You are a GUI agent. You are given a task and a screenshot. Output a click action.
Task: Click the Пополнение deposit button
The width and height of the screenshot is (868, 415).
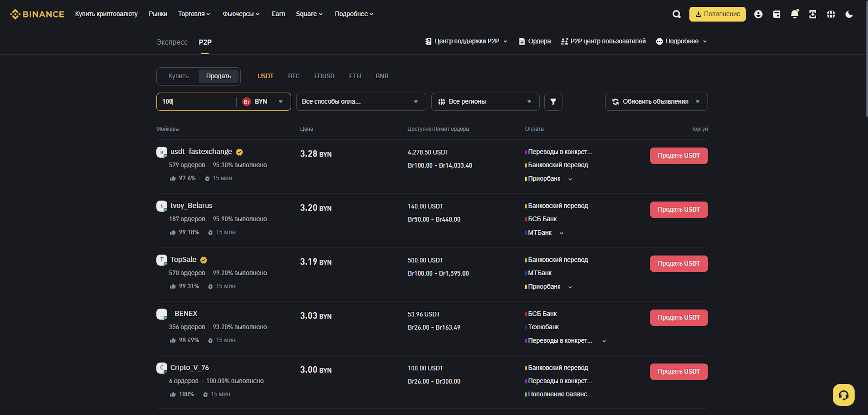point(717,14)
